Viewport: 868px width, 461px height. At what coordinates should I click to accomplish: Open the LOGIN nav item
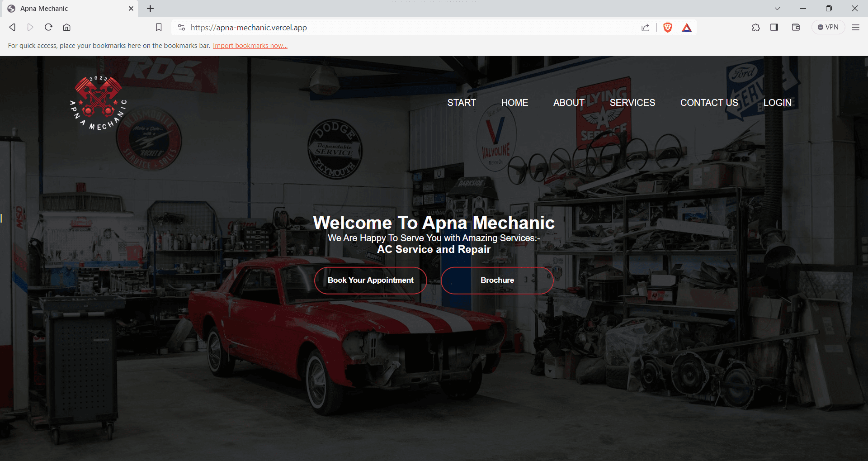777,103
